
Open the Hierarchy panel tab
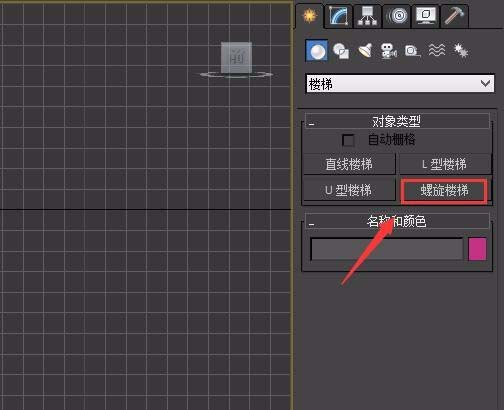(x=367, y=16)
